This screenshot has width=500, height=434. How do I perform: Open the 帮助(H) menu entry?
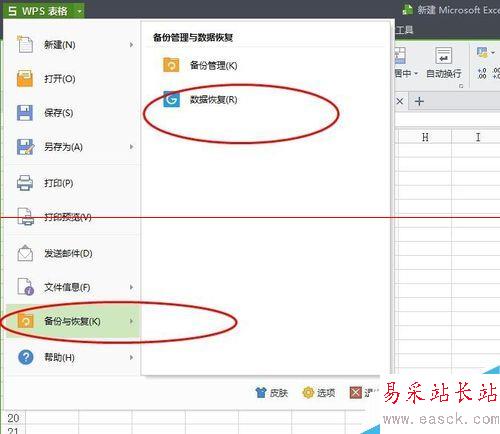72,357
